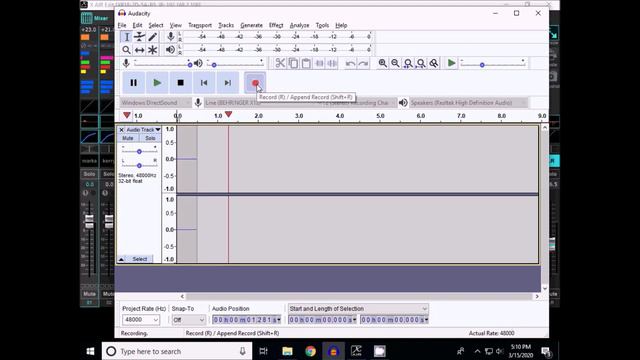The width and height of the screenshot is (640, 360).
Task: Open Start and Length of Selection dropdown
Action: (x=358, y=309)
